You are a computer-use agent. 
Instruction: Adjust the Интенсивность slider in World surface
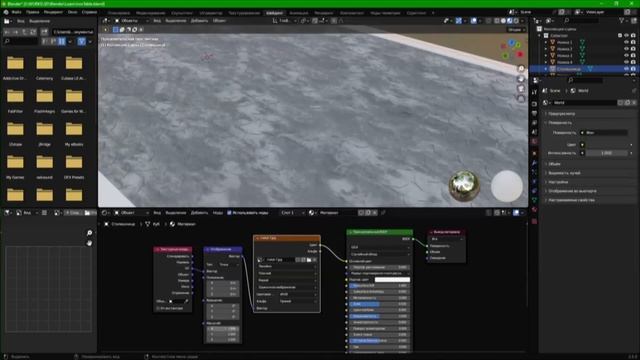[x=607, y=153]
